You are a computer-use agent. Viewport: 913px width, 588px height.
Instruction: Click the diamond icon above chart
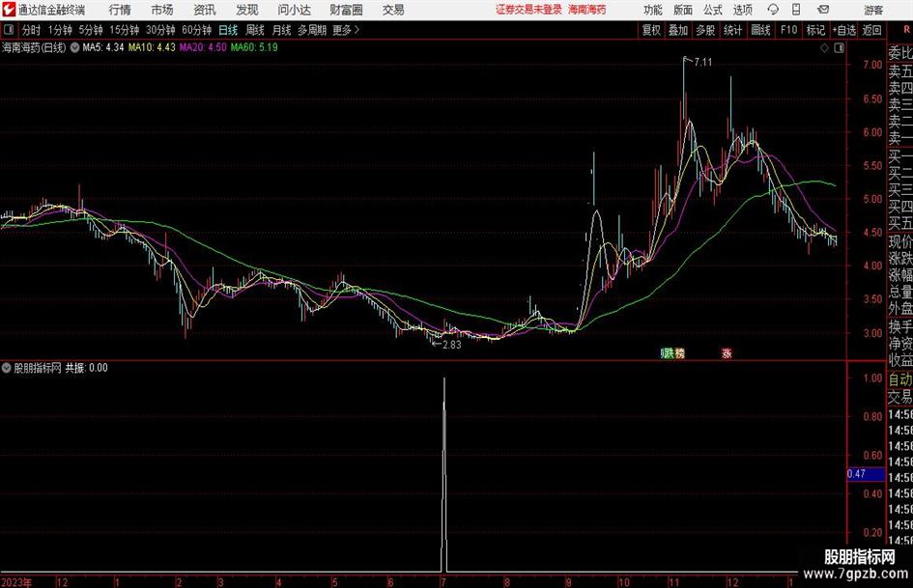[x=824, y=48]
